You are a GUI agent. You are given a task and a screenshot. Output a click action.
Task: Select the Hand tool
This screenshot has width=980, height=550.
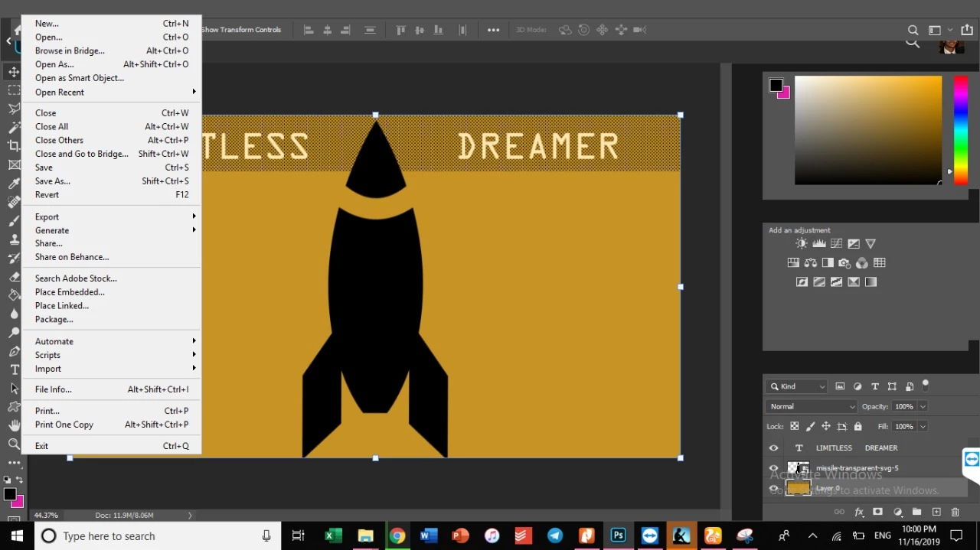(14, 425)
